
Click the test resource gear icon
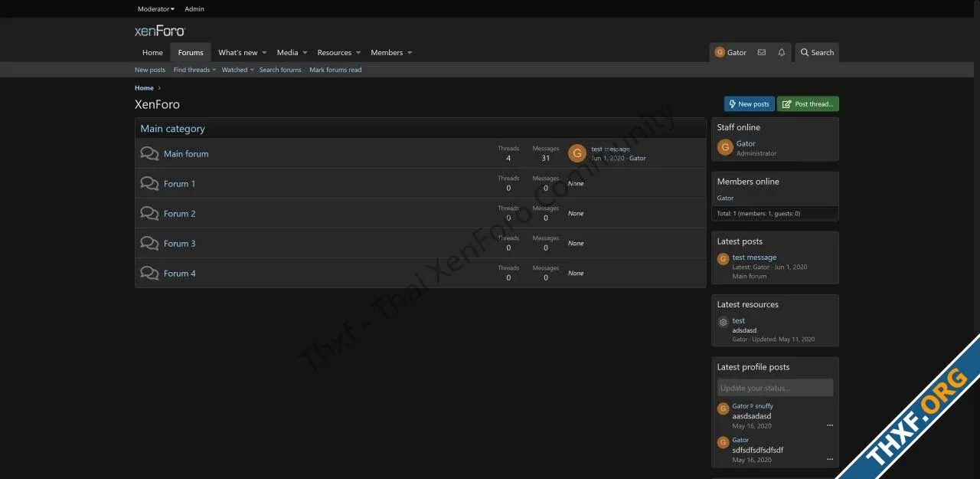[723, 323]
